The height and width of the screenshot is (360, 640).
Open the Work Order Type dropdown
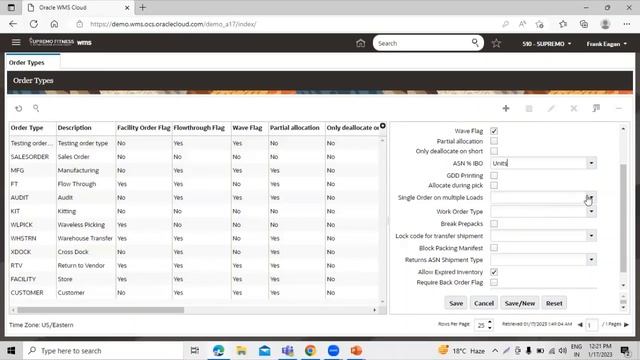pos(591,211)
